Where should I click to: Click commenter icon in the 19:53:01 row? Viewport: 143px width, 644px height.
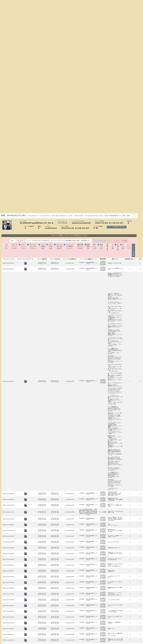coord(26,565)
